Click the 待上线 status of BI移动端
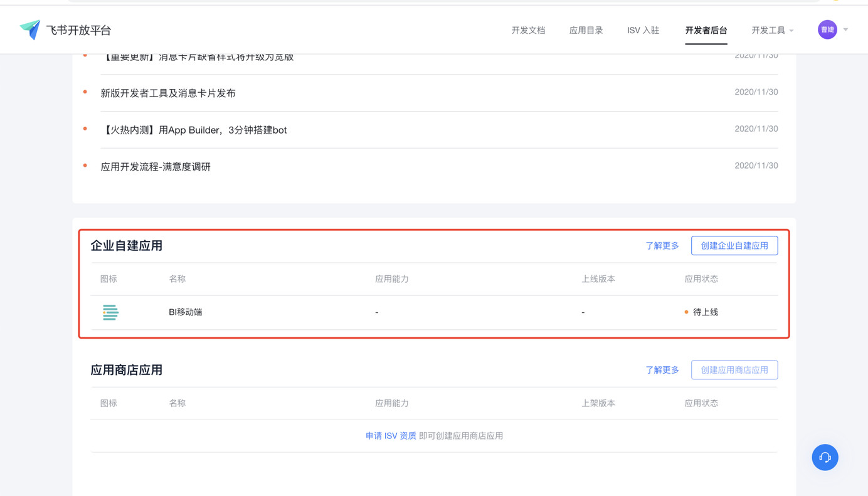This screenshot has width=868, height=496. (x=705, y=312)
